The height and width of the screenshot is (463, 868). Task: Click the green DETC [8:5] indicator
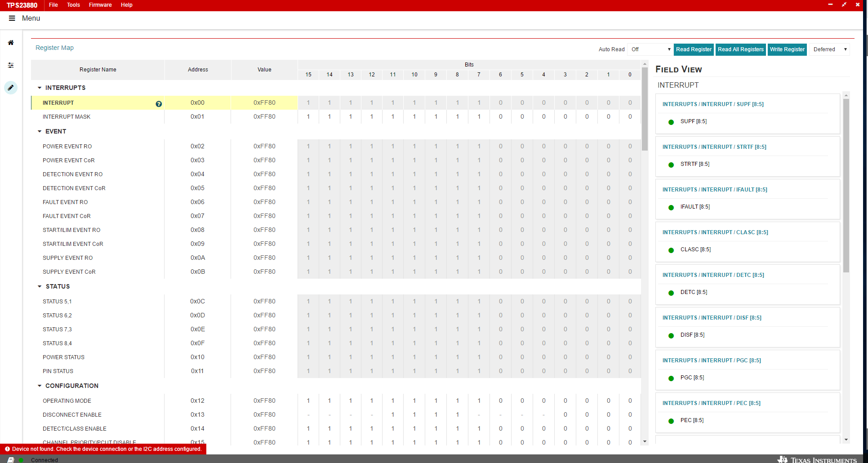point(671,293)
